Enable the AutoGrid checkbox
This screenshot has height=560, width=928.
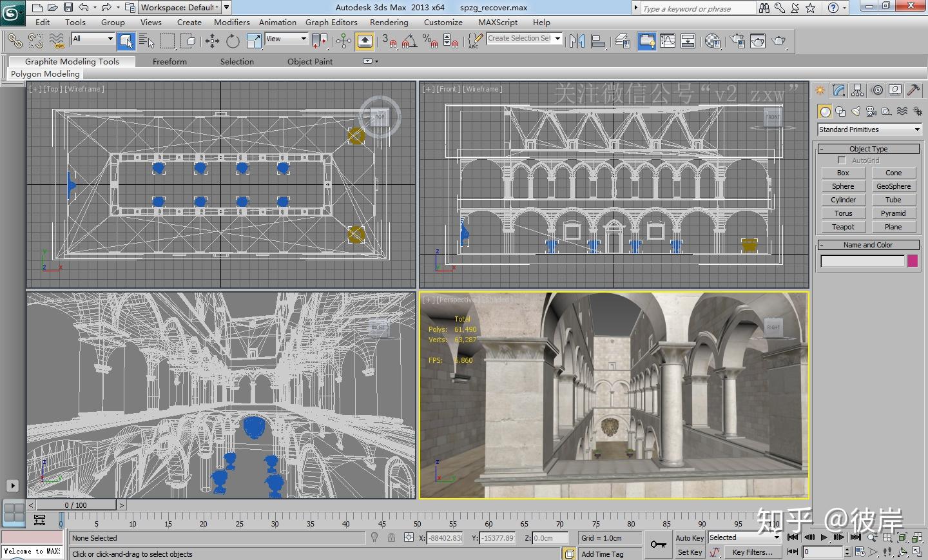[x=842, y=160]
